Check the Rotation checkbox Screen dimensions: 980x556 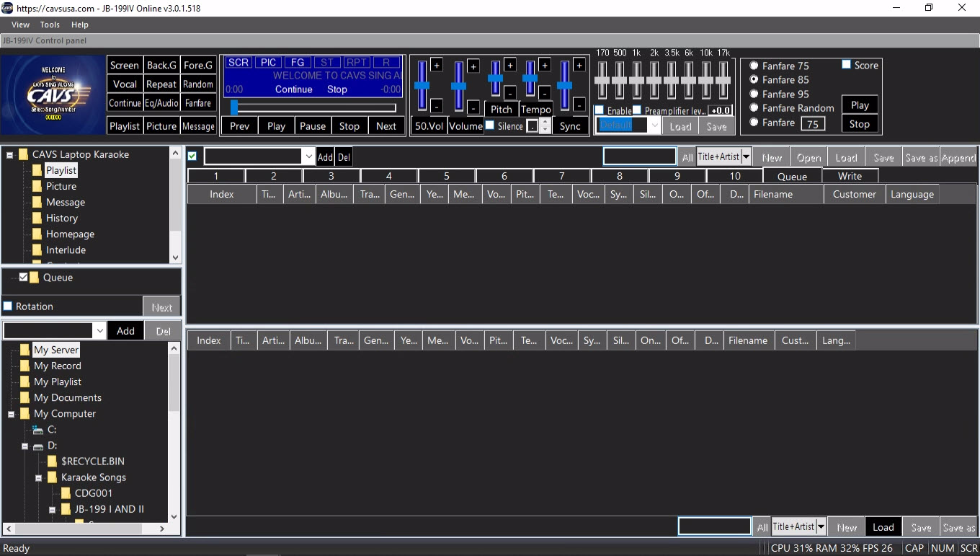pyautogui.click(x=8, y=306)
